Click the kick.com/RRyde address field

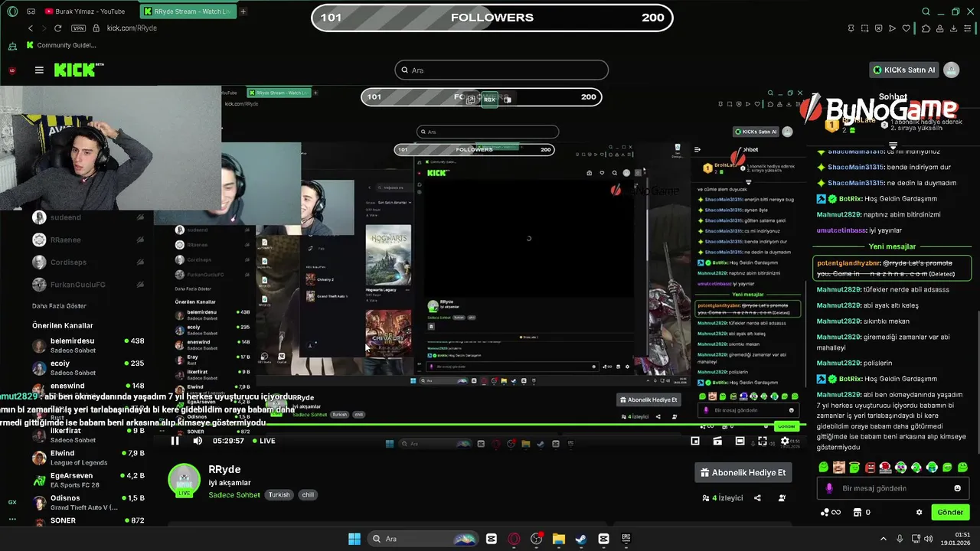tap(132, 28)
